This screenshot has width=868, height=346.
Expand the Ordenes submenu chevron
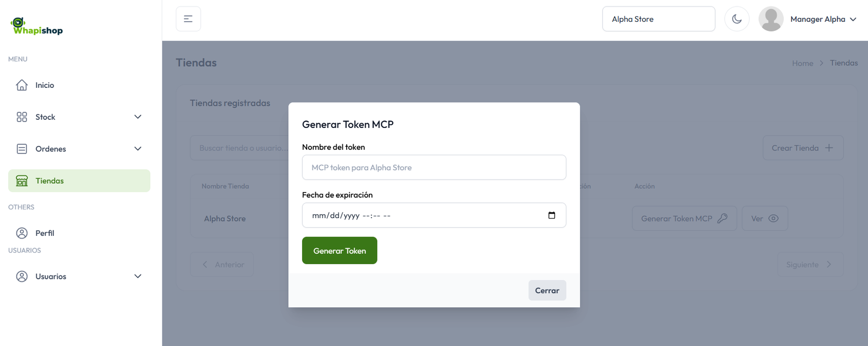pos(138,149)
